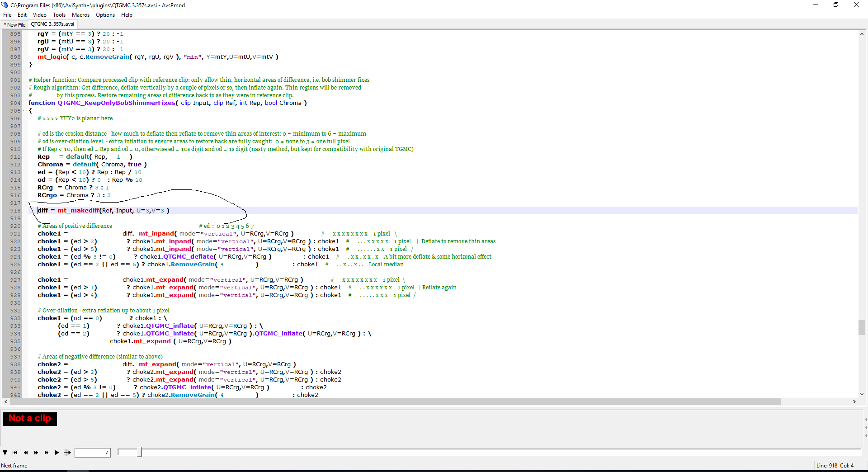Viewport: 868px width, 472px height.
Task: Click 'rgY = (mtY == 3)' line 895
Action: click(80, 34)
